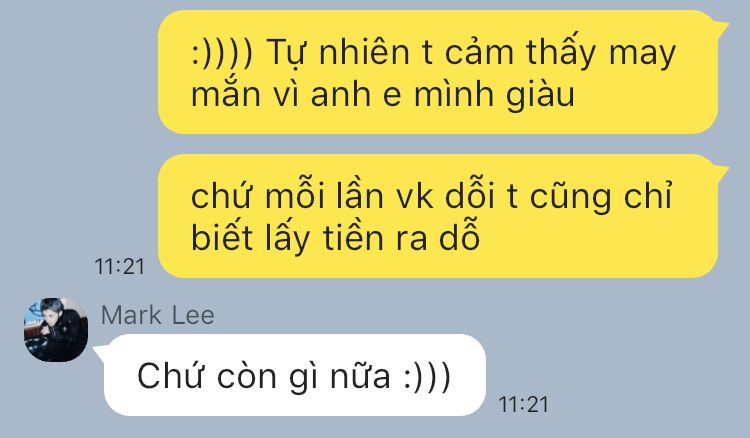
Task: Select the yellow message starting with ":))))"
Action: point(438,72)
